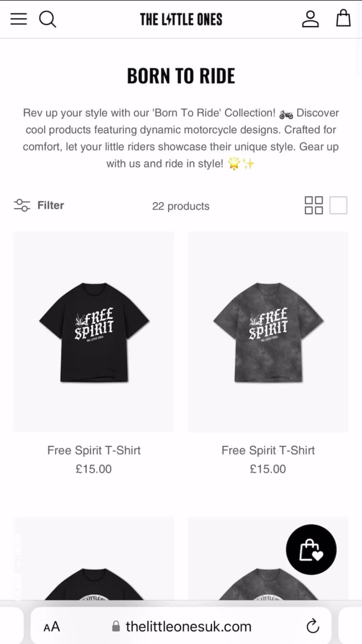Open the left Free Spirit T-Shirt title link
Viewport: 362px width, 644px height.
point(94,450)
